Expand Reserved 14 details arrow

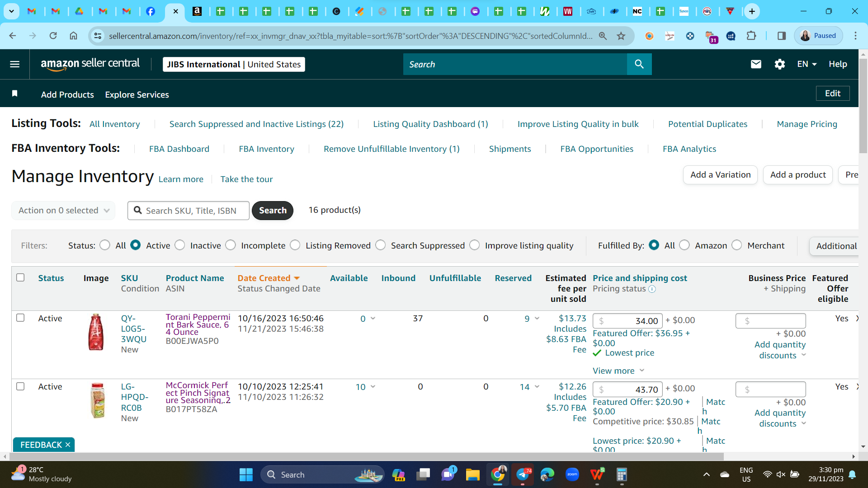pos(537,387)
